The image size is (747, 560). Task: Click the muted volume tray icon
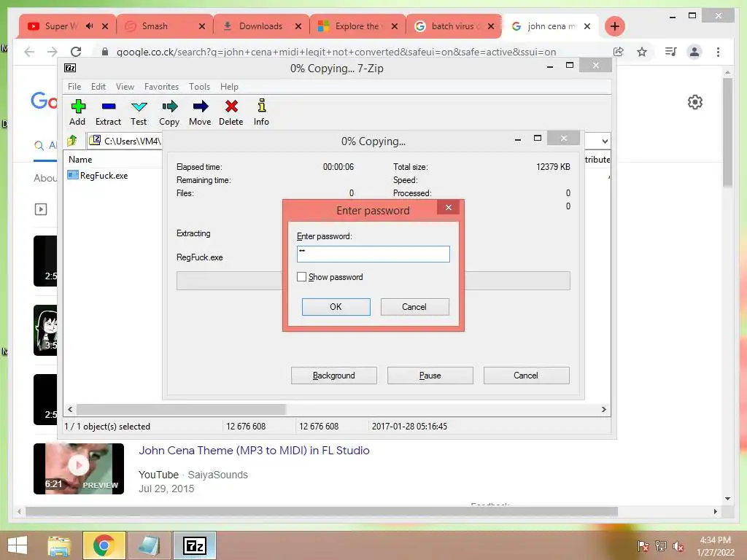click(678, 546)
